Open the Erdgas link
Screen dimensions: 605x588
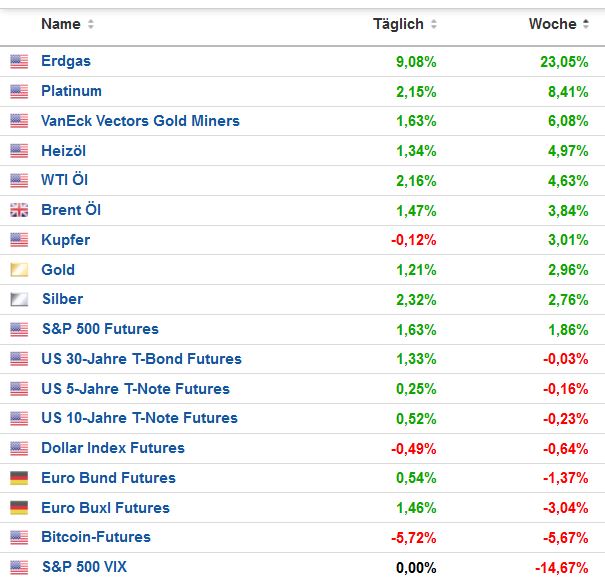66,61
